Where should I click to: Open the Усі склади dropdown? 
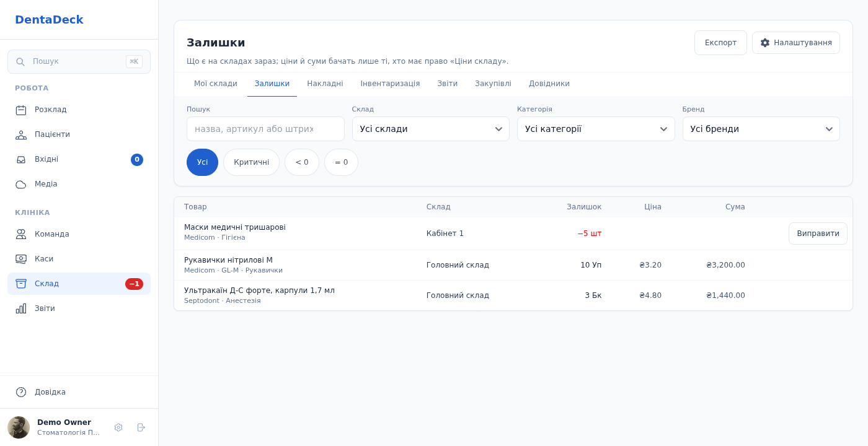click(431, 129)
